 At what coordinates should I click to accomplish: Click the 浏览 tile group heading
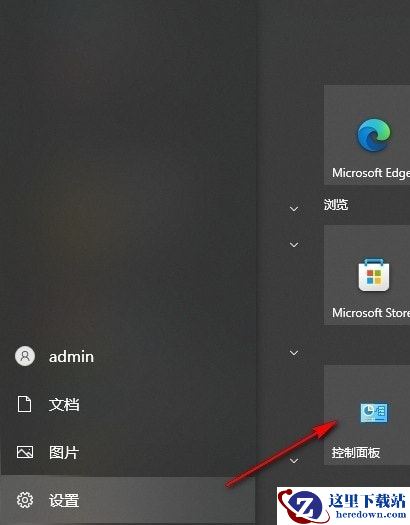click(336, 204)
